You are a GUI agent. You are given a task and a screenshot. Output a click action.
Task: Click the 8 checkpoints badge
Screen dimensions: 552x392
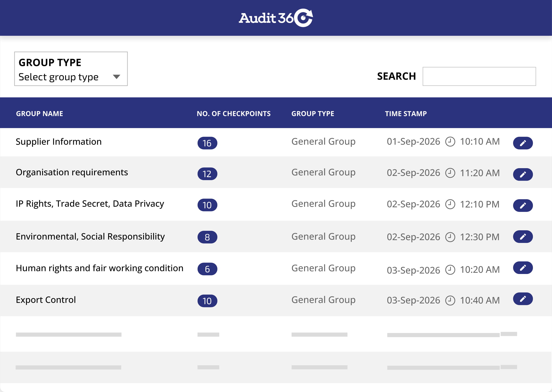click(207, 237)
